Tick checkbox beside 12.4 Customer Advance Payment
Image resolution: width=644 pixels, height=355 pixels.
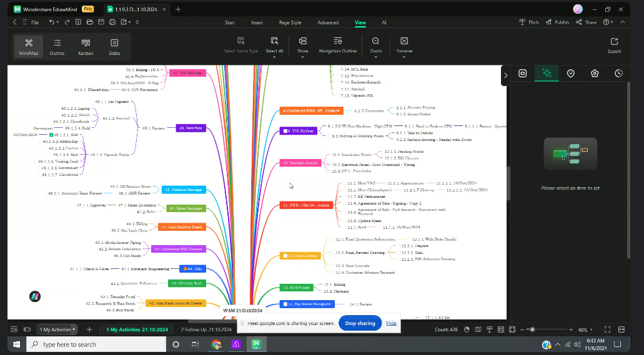(x=333, y=273)
